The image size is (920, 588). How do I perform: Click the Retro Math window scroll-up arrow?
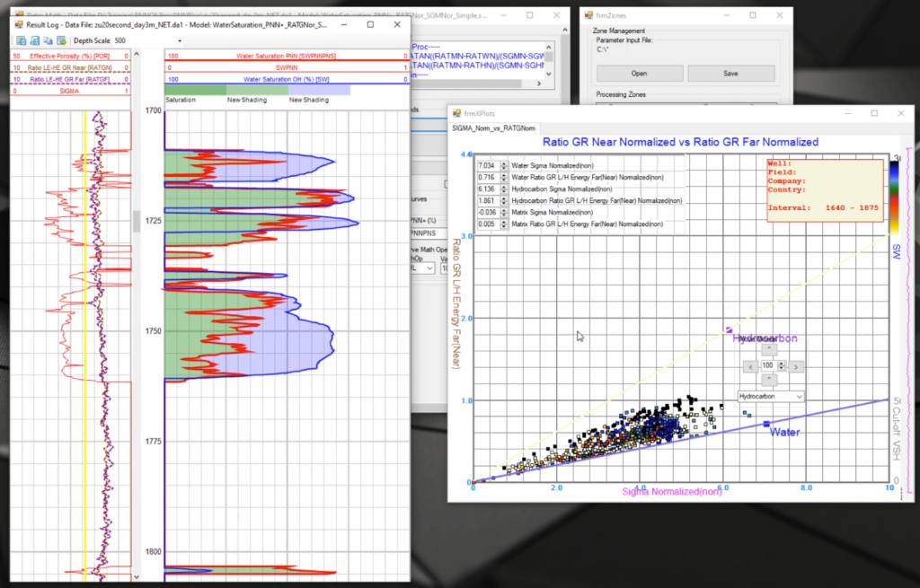(565, 30)
